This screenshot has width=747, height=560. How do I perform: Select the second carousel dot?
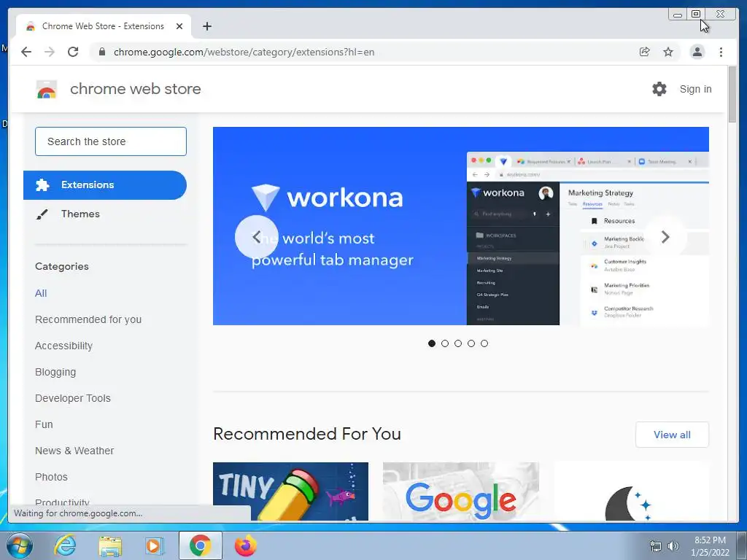[x=445, y=343]
